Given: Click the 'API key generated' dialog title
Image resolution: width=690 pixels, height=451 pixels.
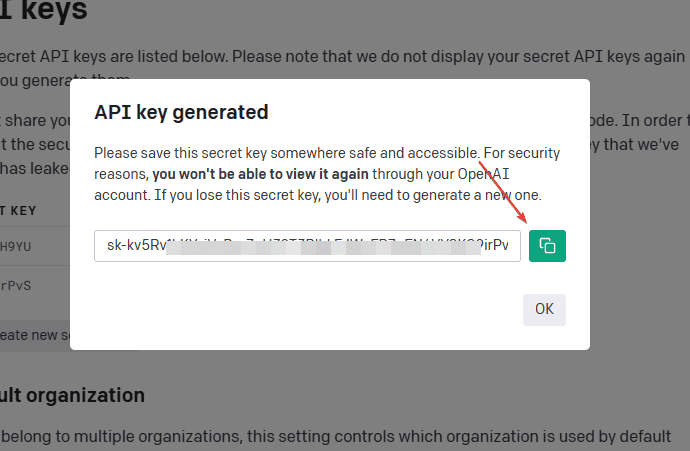Looking at the screenshot, I should [181, 113].
